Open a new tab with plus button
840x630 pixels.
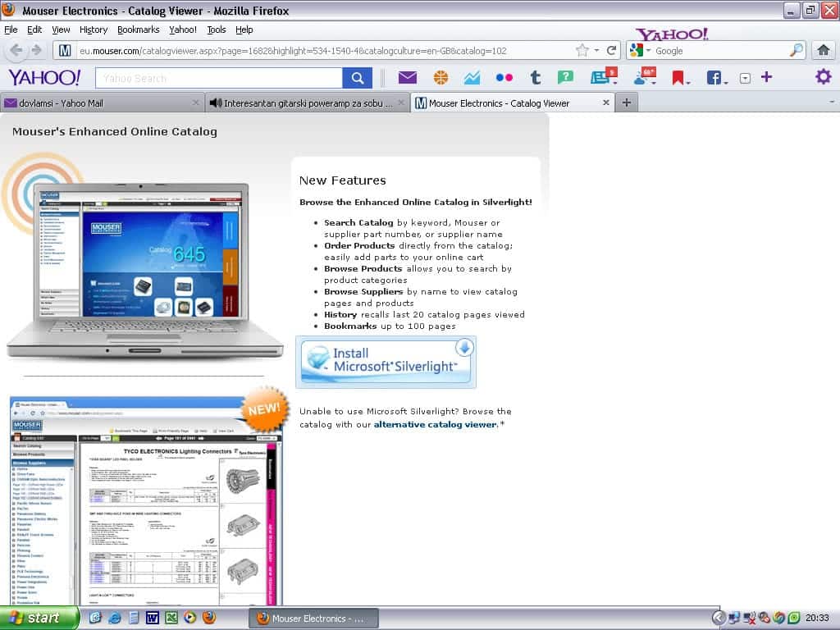[626, 103]
